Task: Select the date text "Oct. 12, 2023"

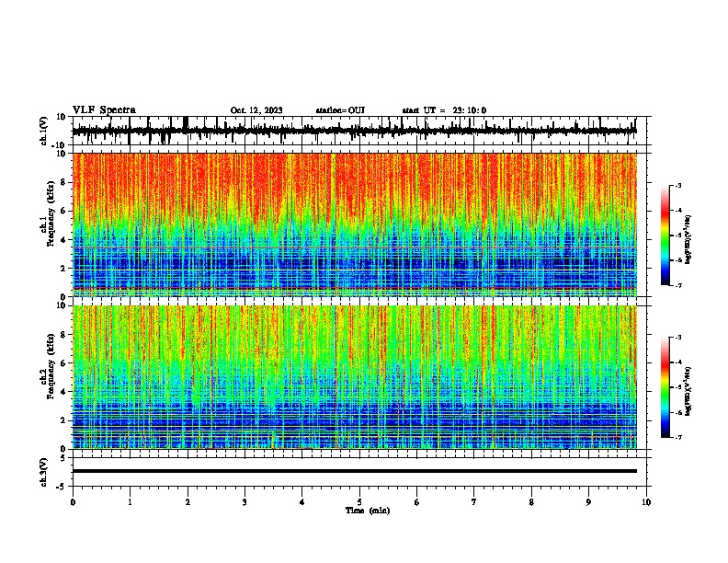Action: 256,110
